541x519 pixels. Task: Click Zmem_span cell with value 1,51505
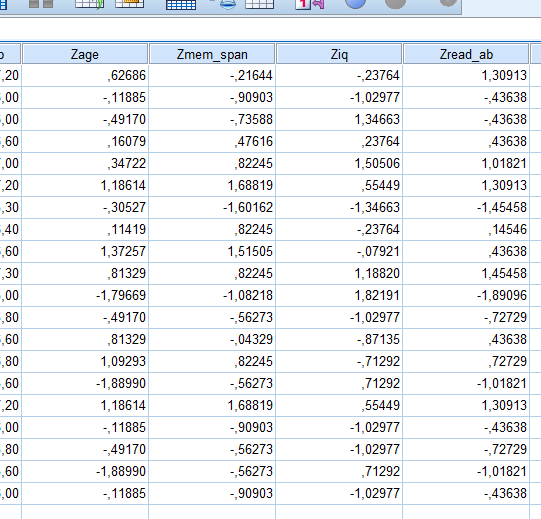click(212, 252)
